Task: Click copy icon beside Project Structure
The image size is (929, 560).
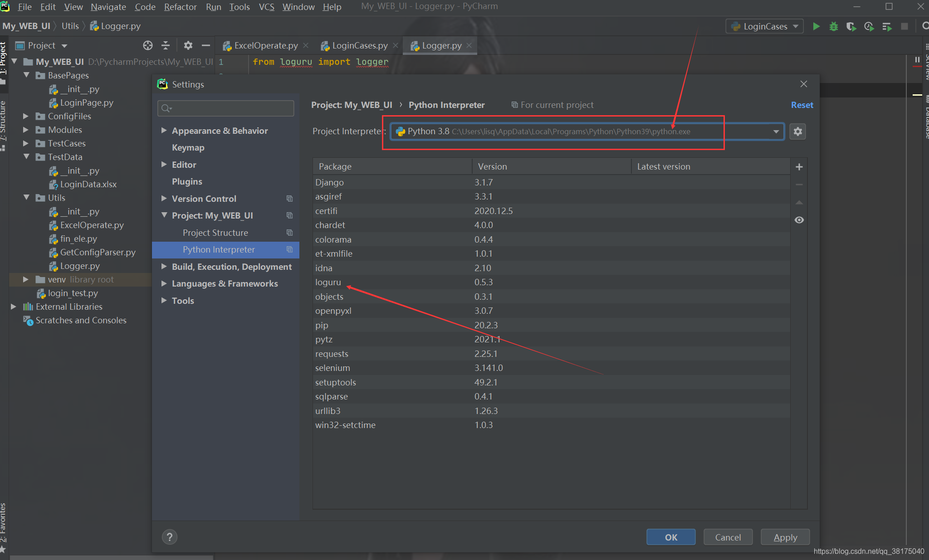Action: tap(289, 233)
